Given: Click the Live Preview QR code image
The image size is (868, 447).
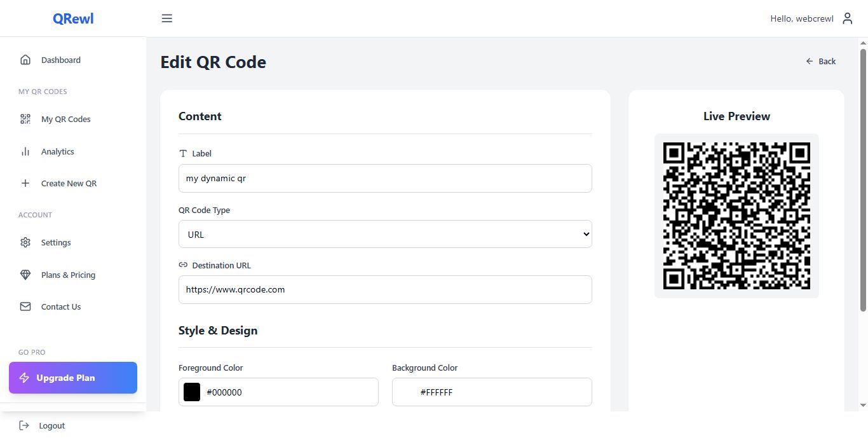Looking at the screenshot, I should [x=736, y=216].
